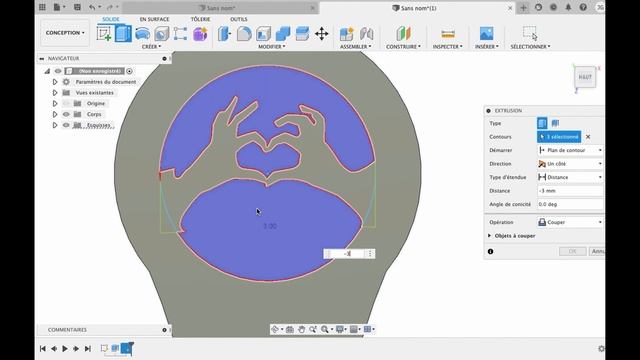Expand Vues existantes node
This screenshot has height=360, width=640.
tap(55, 93)
